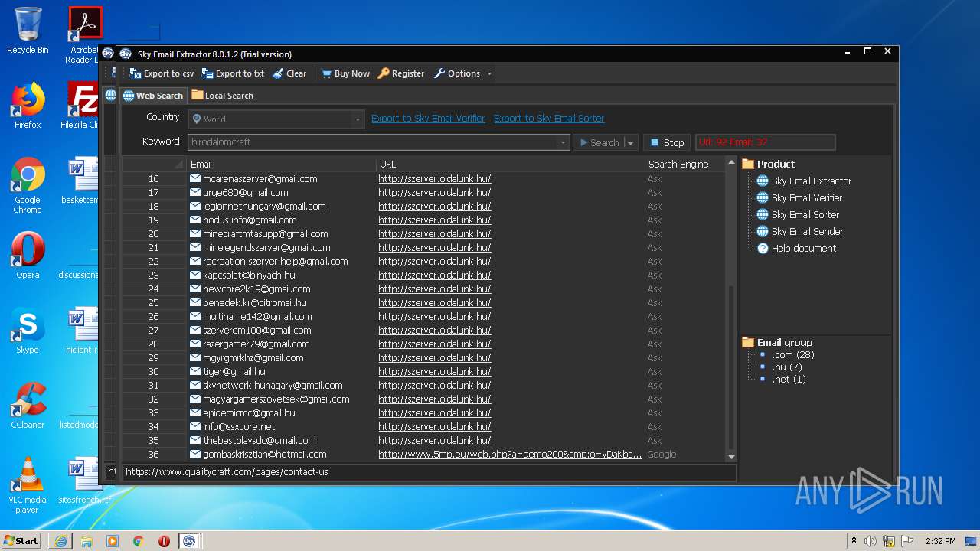Click the status bar URL field
This screenshot has height=551, width=980.
(430, 472)
